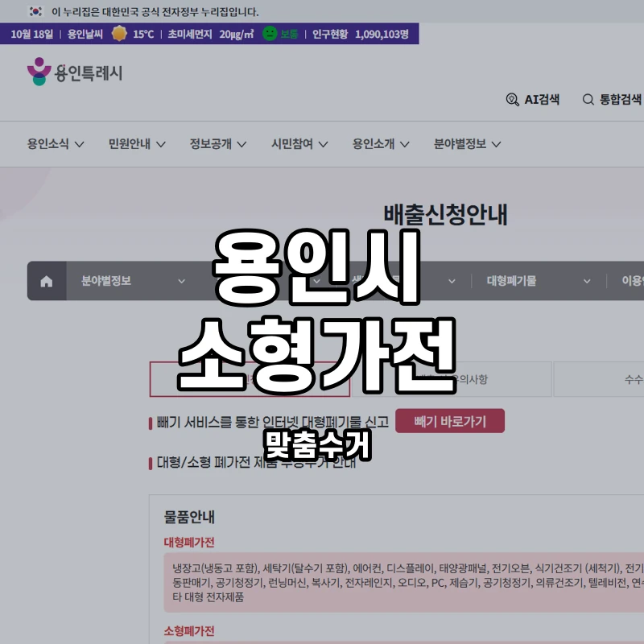Click the Korean flag icon in top banner
Screen dimensions: 644x644
pos(35,11)
